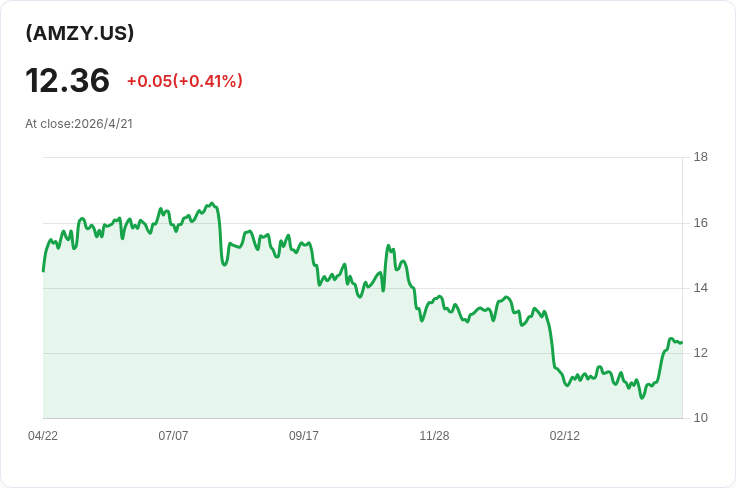Click the +0.05(+0.41%) price change text
Image resolution: width=736 pixels, height=488 pixels.
coord(184,81)
